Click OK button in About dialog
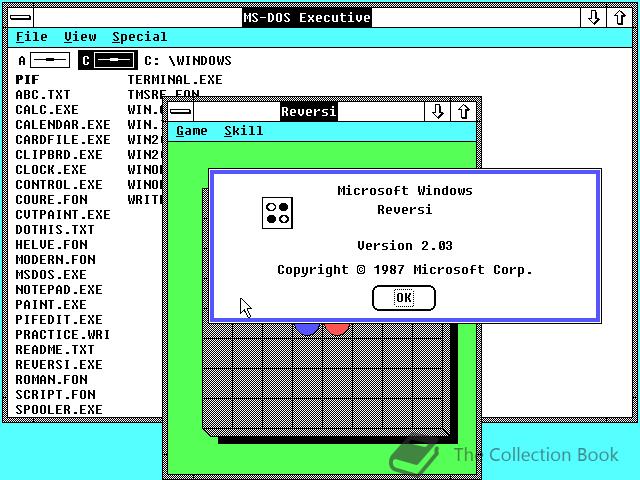 (x=404, y=298)
